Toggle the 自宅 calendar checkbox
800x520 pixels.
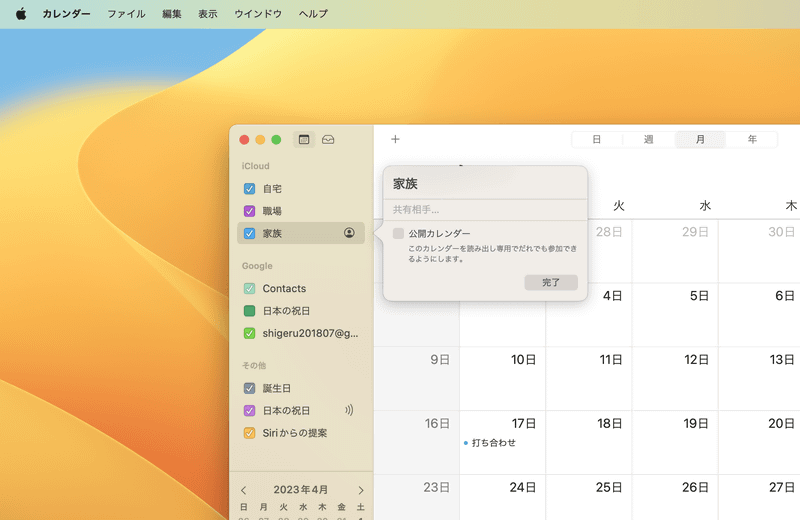point(249,189)
